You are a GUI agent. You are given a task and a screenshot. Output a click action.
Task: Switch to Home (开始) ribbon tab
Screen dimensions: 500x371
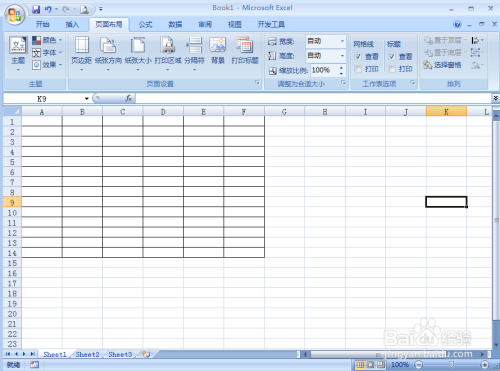(x=43, y=24)
